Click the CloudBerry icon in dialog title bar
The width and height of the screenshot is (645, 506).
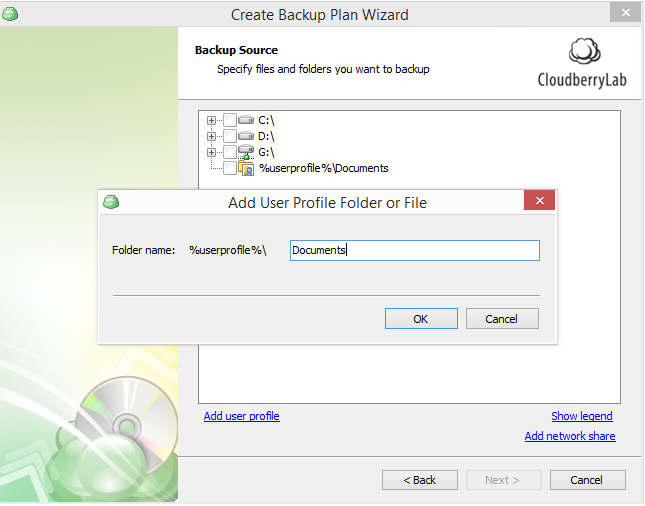[111, 202]
